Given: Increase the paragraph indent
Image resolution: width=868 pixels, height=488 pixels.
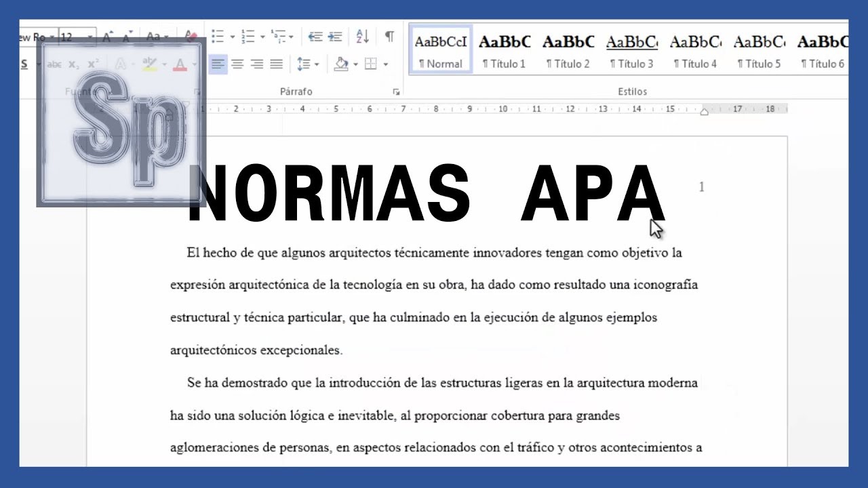Looking at the screenshot, I should [335, 37].
